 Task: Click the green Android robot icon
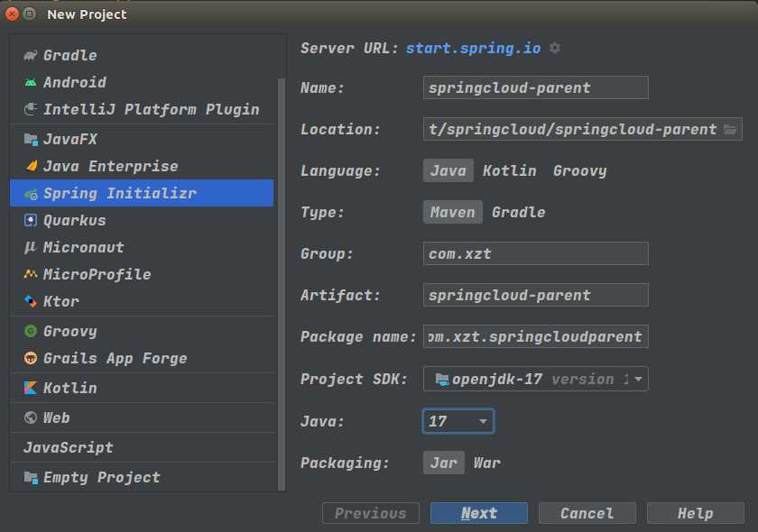31,82
